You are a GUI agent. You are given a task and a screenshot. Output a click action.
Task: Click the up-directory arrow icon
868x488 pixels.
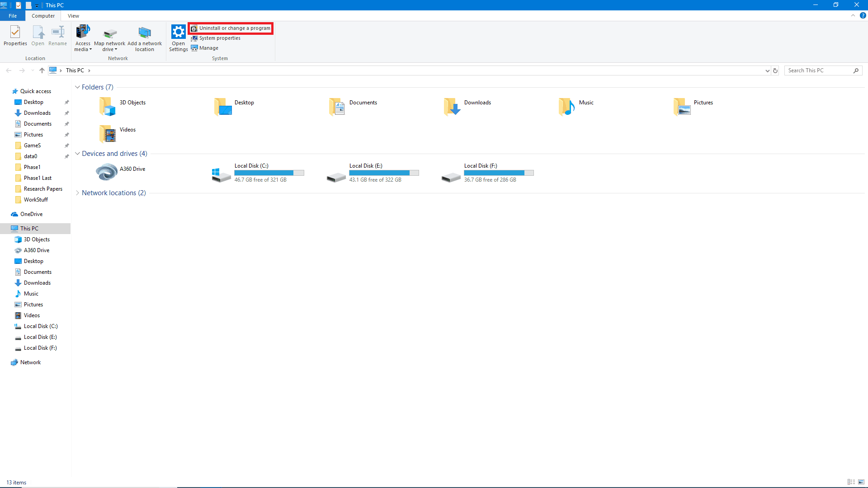click(42, 70)
